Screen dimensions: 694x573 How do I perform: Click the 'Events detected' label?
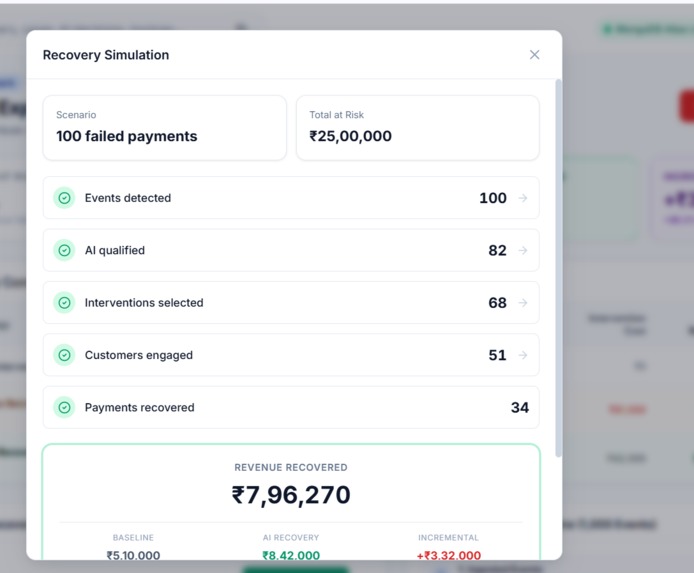point(128,198)
